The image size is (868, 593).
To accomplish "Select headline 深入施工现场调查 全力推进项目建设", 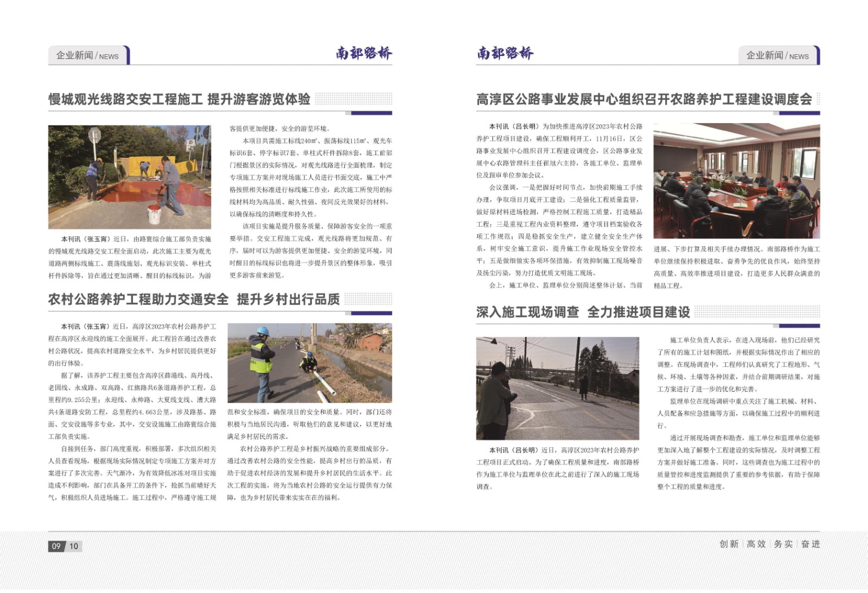I will pos(583,312).
